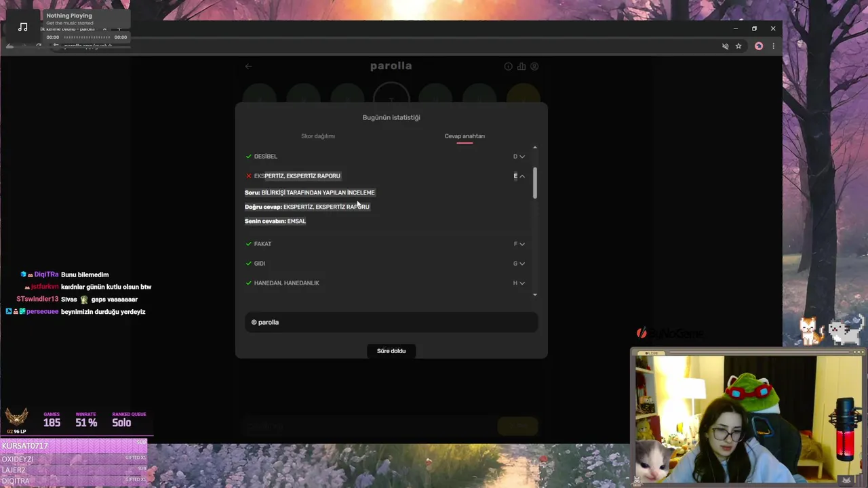
Task: Expand the F row chevron
Action: tap(522, 244)
